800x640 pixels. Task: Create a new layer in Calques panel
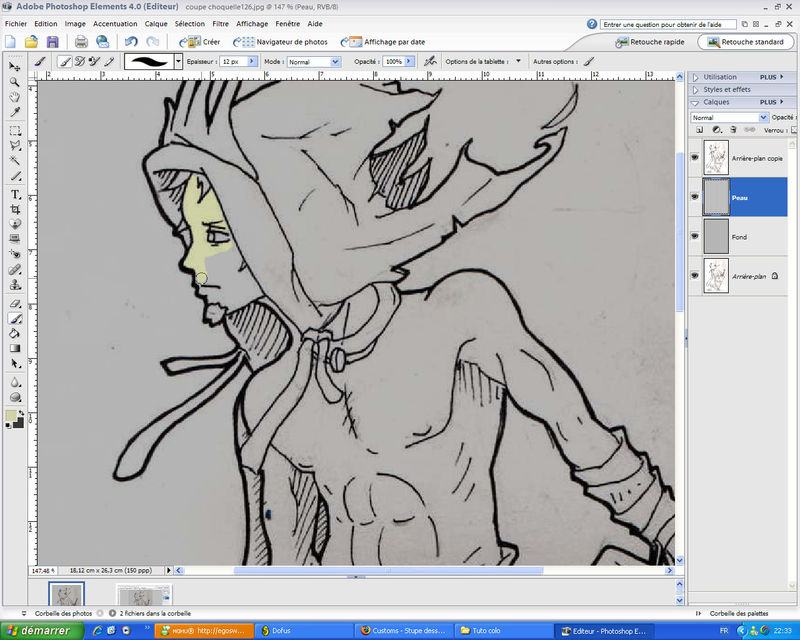700,130
